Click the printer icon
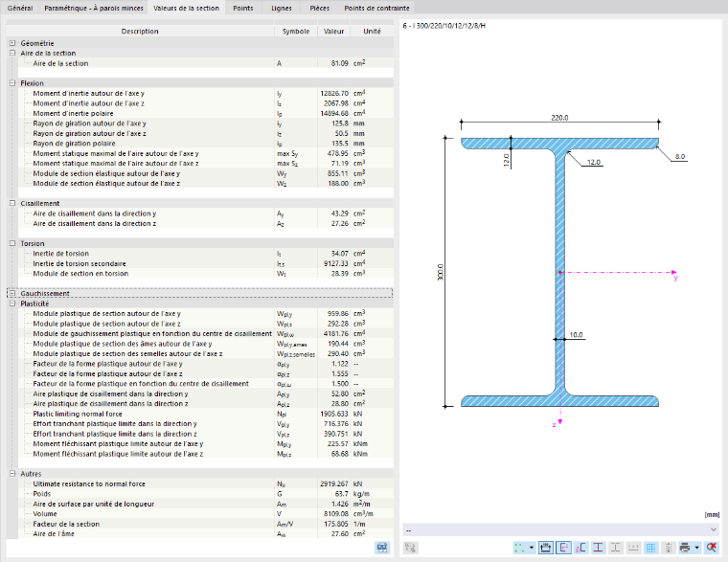This screenshot has height=562, width=728. tap(684, 548)
